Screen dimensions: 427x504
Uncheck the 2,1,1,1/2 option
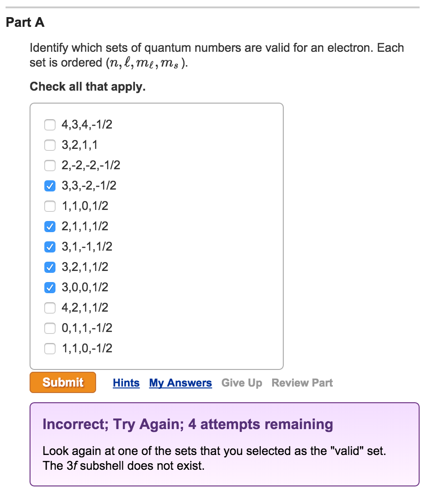pyautogui.click(x=49, y=227)
